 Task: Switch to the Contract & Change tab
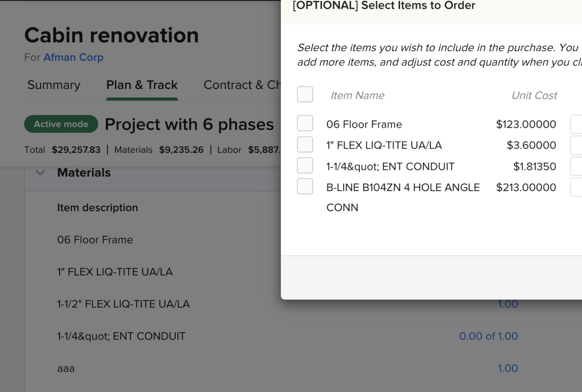(x=242, y=85)
